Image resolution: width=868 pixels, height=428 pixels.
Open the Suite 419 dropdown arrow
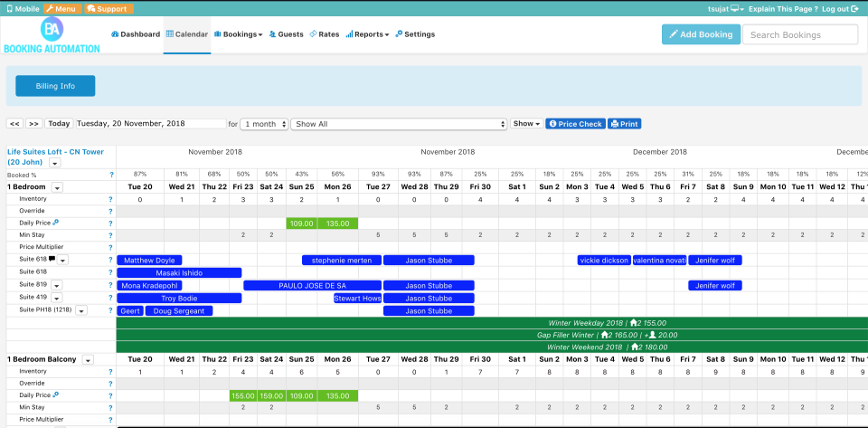pyautogui.click(x=56, y=298)
